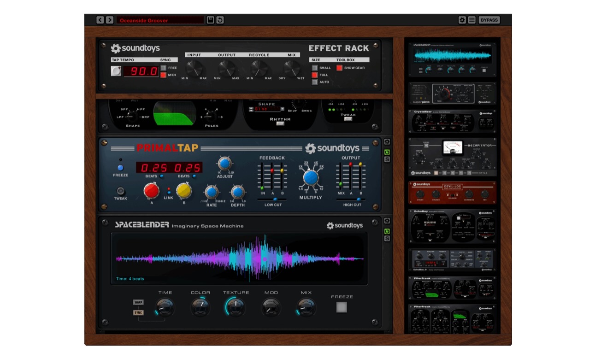Toggle the SpaceBlender SYNC button

click(138, 312)
